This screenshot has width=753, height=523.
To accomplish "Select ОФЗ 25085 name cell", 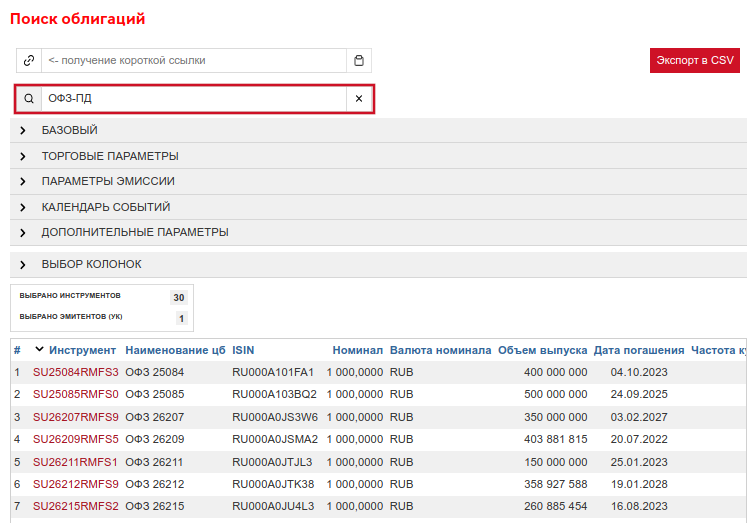I will 155,394.
